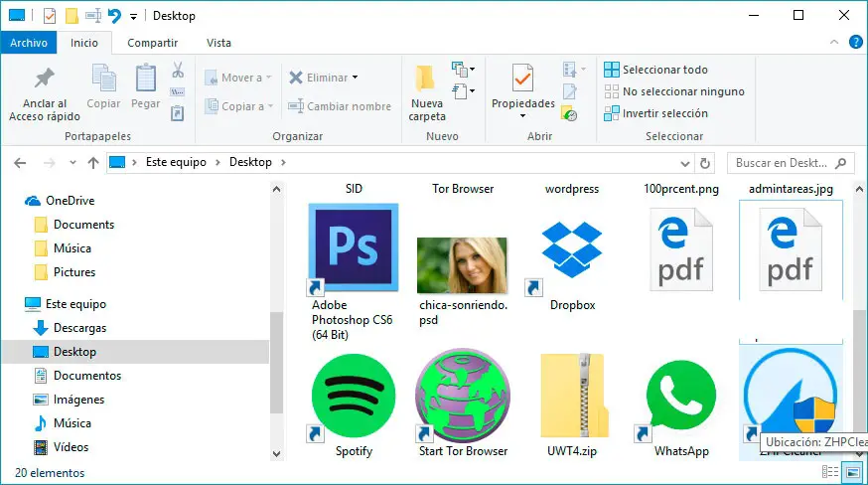Click the properties checkmark icon in title bar

(50, 16)
